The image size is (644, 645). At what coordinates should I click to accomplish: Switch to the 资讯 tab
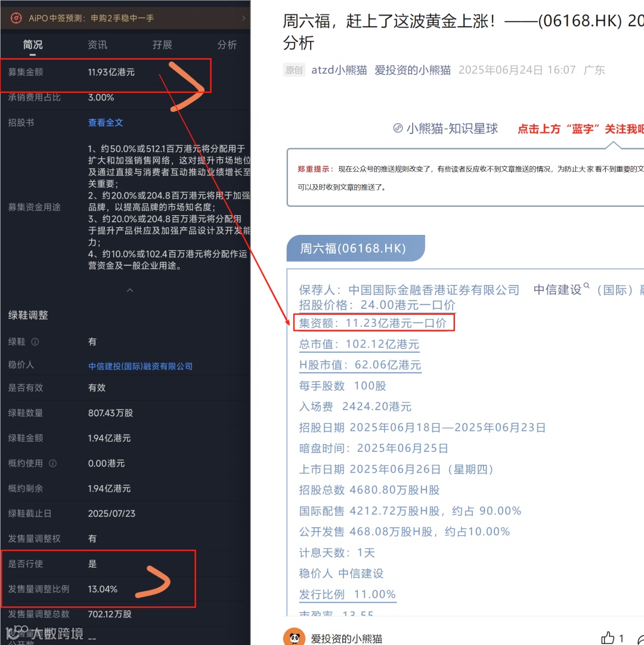coord(98,45)
